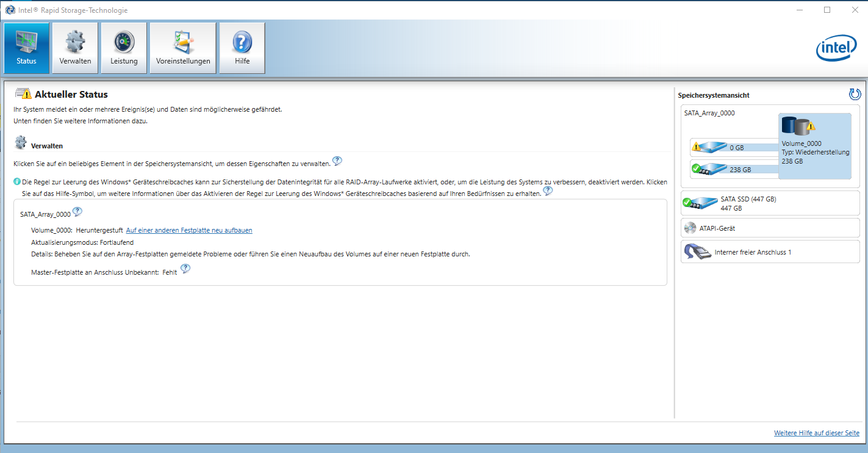868x453 pixels.
Task: Click 'Auf einer anderen Festplatte neu aufbauen' link
Action: (189, 230)
